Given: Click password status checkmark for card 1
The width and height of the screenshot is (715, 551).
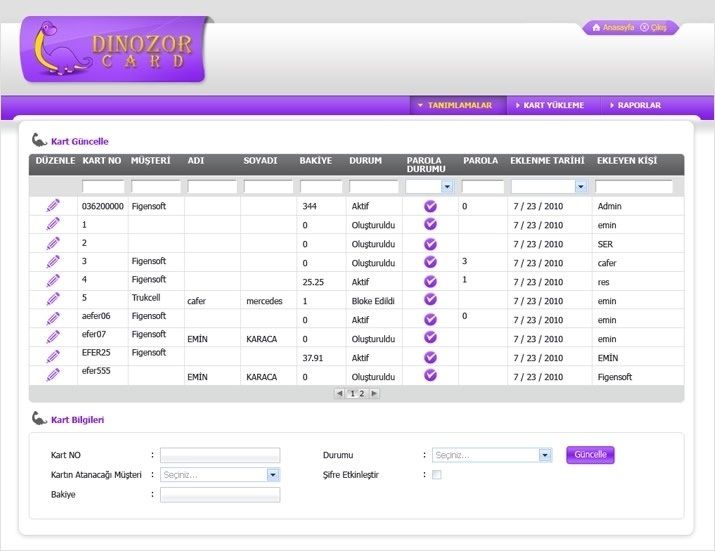Looking at the screenshot, I should [430, 224].
